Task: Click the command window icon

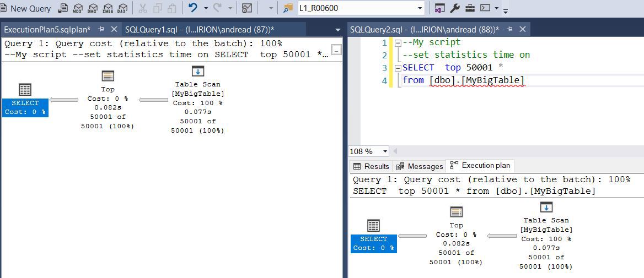Action: [x=485, y=8]
